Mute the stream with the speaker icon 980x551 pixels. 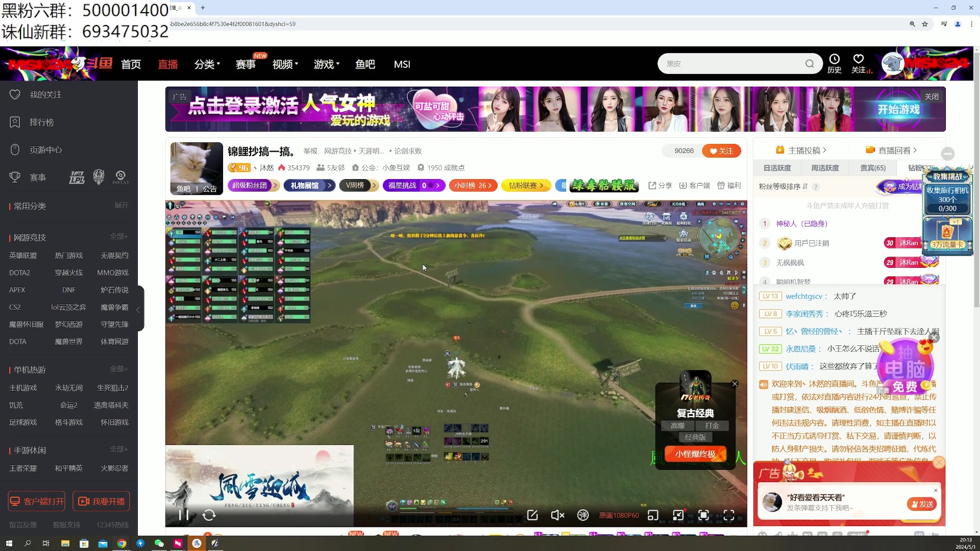click(558, 515)
